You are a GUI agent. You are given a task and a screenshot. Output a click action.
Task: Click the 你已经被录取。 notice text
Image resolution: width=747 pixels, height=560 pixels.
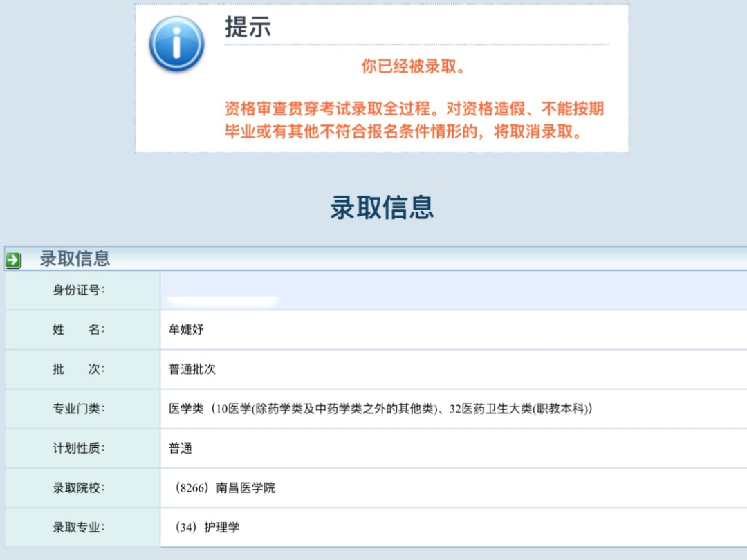[x=413, y=66]
